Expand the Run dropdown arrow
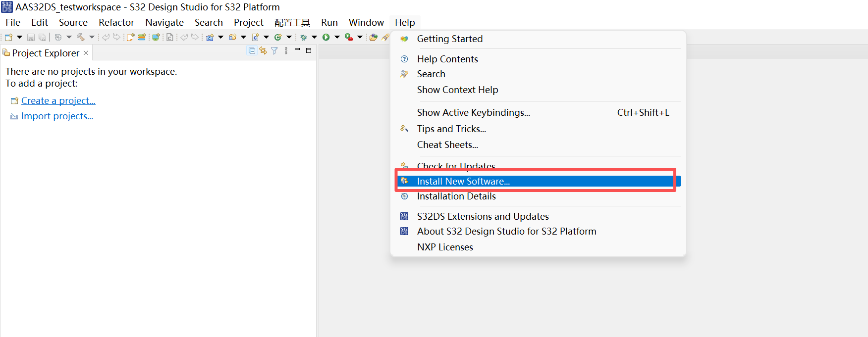Screen dimensions: 868x337 pyautogui.click(x=337, y=37)
